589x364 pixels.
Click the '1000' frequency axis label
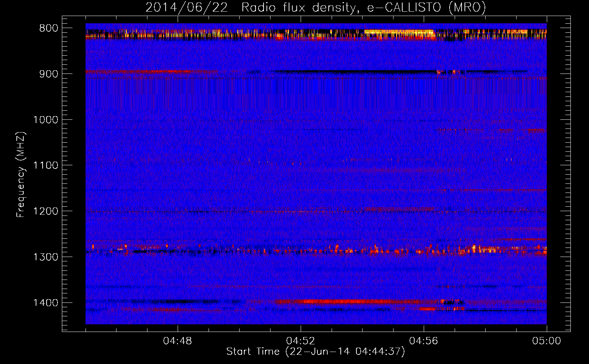coord(46,120)
